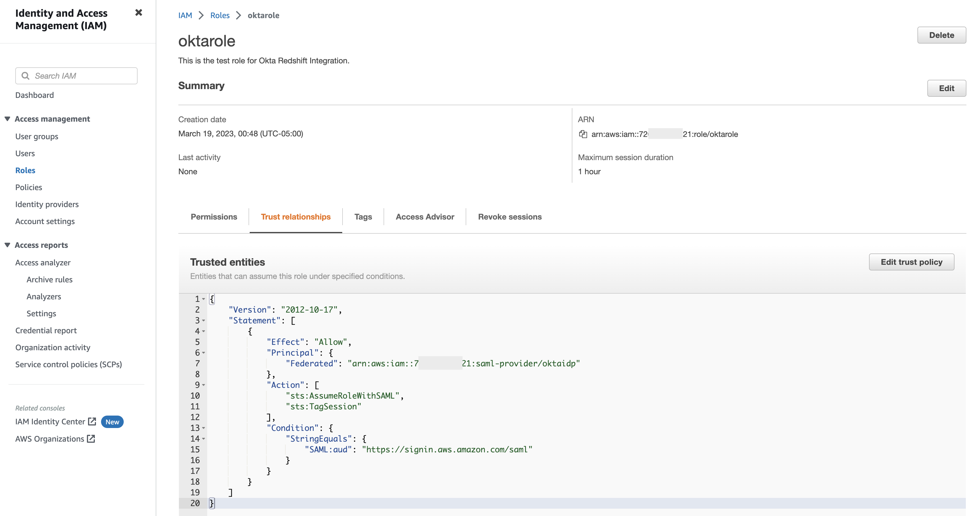The width and height of the screenshot is (980, 516).
Task: Collapse the Access reports section
Action: (7, 245)
